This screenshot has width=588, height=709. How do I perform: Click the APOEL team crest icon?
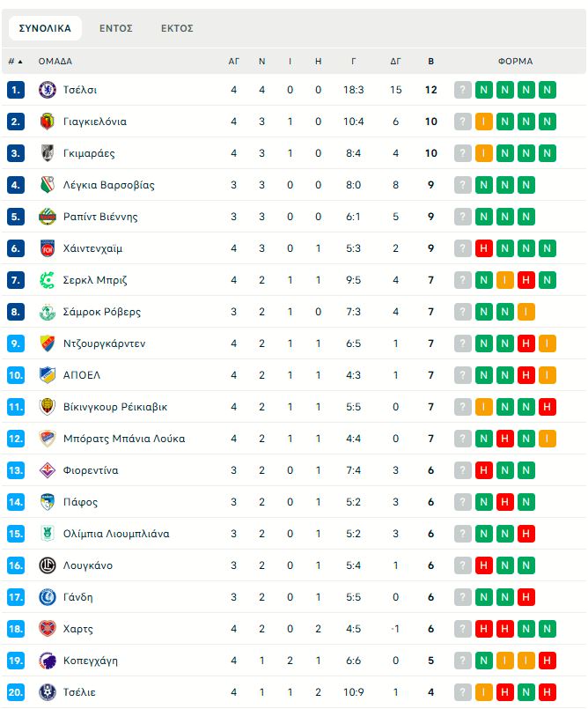pyautogui.click(x=48, y=375)
